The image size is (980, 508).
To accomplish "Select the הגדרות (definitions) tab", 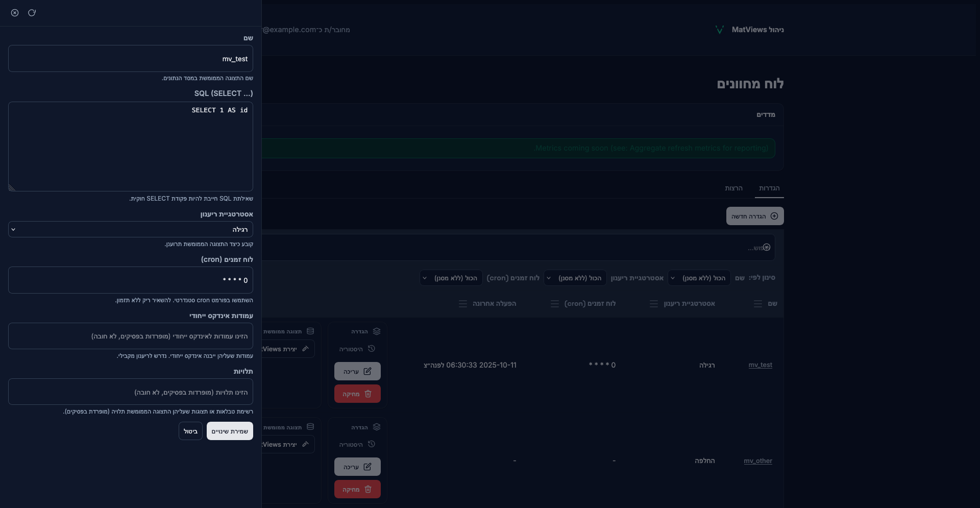I will [x=769, y=188].
